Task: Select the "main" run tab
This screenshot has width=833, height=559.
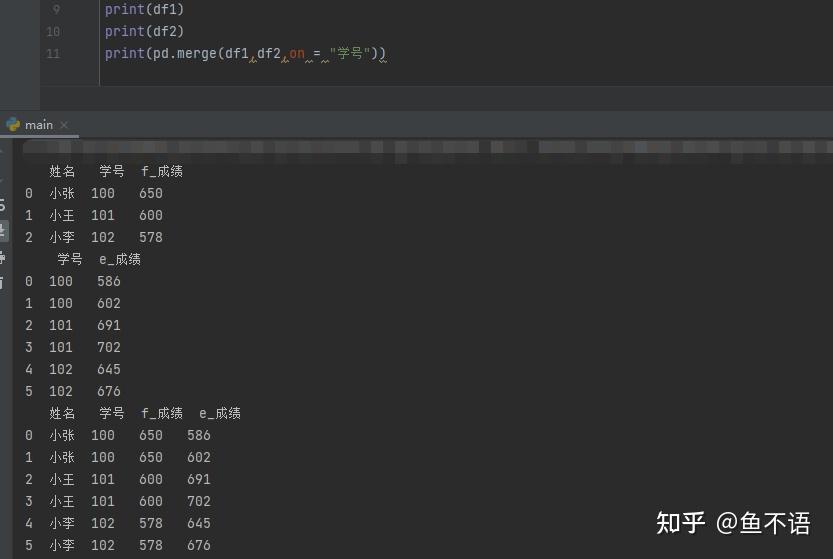Action: [x=38, y=125]
